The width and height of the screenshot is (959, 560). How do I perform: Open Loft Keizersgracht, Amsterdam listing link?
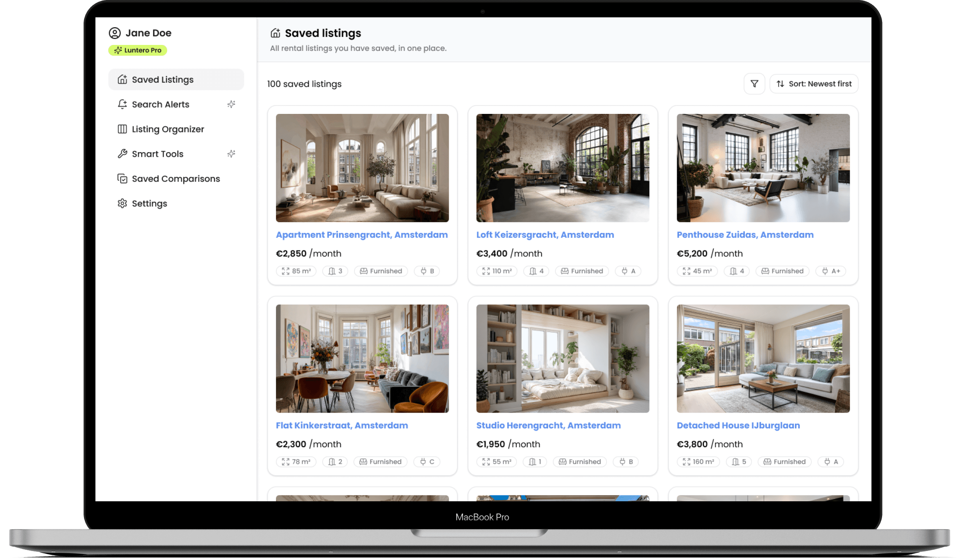click(545, 235)
